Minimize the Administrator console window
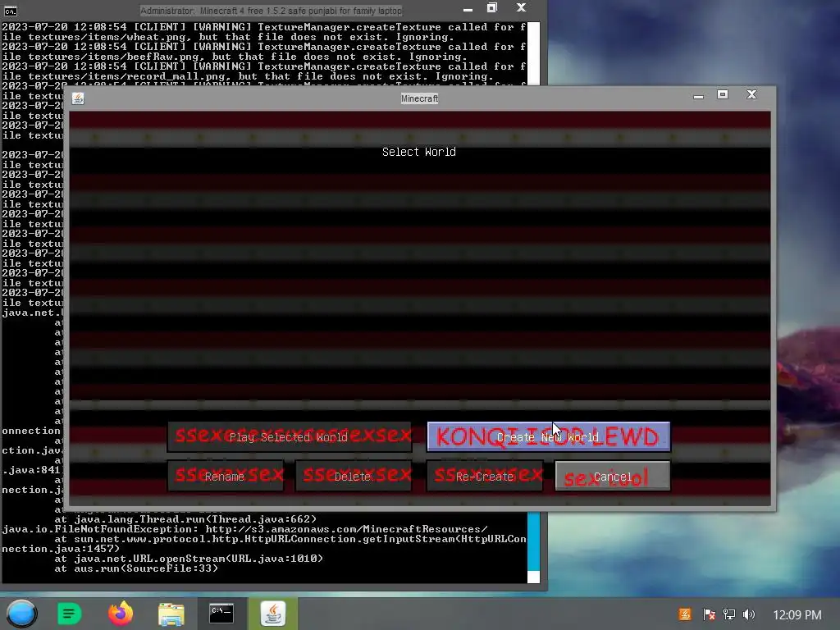The image size is (840, 630). pos(468,9)
